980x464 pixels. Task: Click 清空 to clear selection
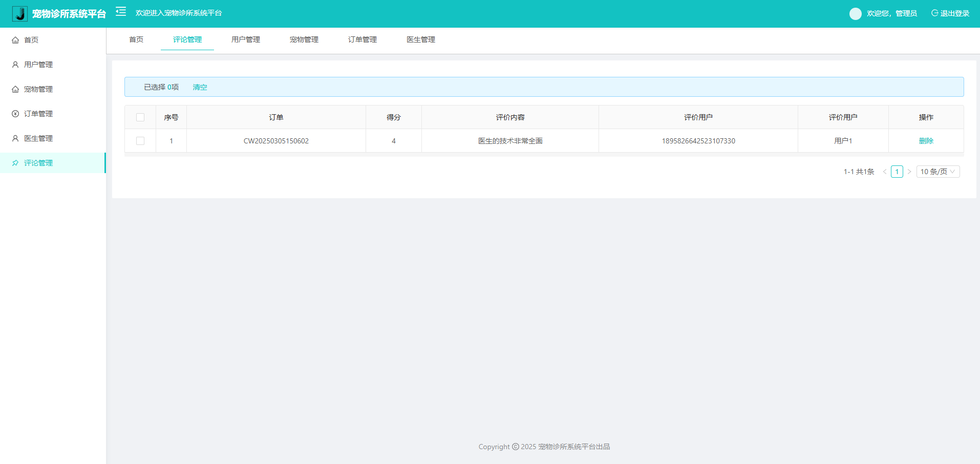[x=200, y=87]
